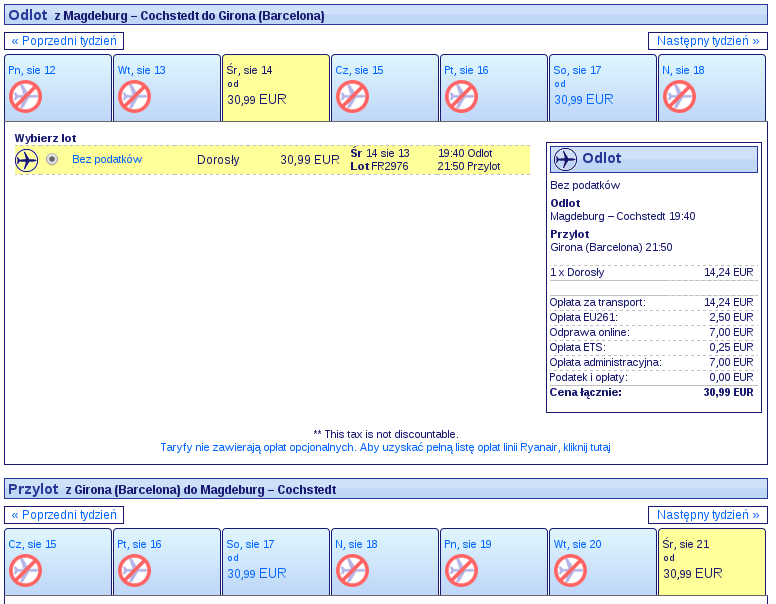776x604 pixels.
Task: Click the Śr 14 sie 13 flight date
Action: click(380, 153)
